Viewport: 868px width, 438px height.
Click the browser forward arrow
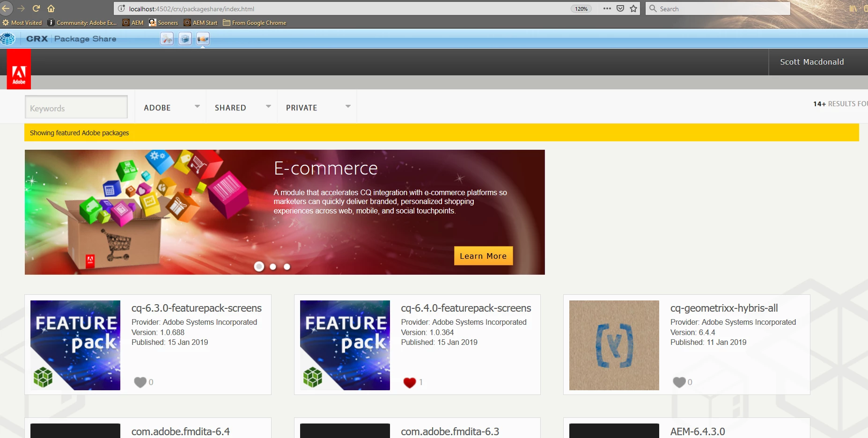(x=21, y=8)
